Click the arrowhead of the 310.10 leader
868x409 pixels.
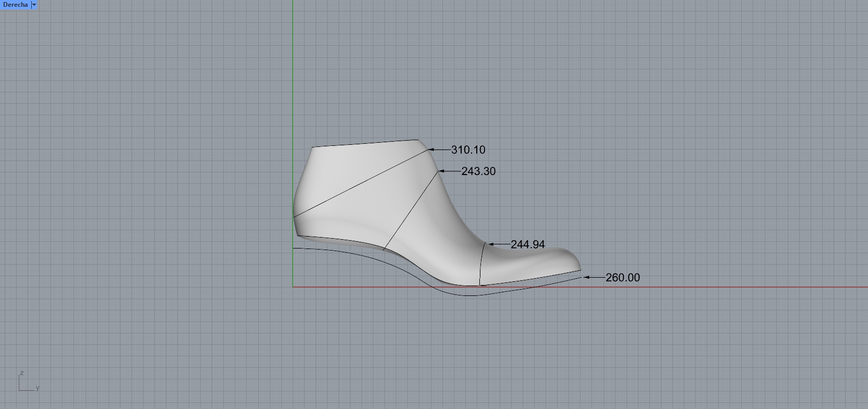[430, 150]
